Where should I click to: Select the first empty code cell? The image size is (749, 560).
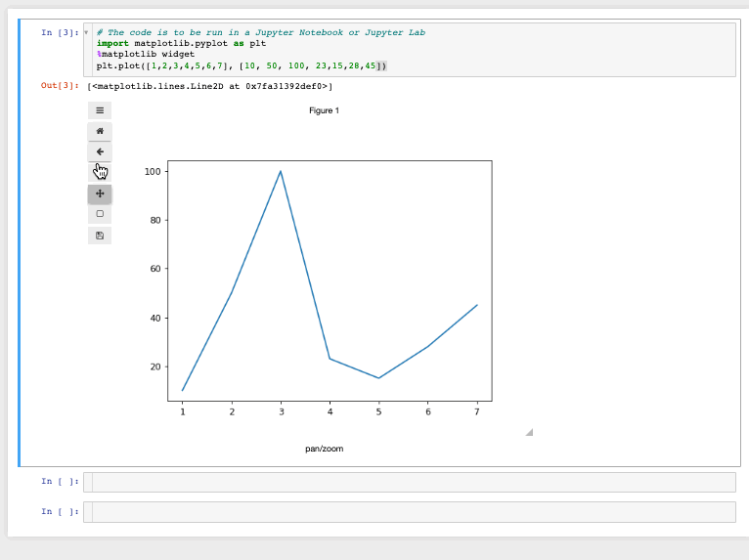413,482
